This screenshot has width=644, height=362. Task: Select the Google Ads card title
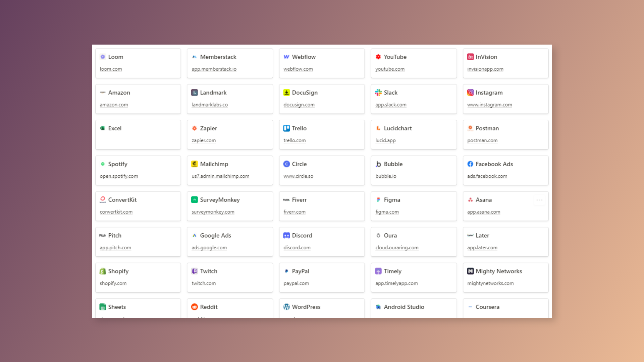[215, 236]
